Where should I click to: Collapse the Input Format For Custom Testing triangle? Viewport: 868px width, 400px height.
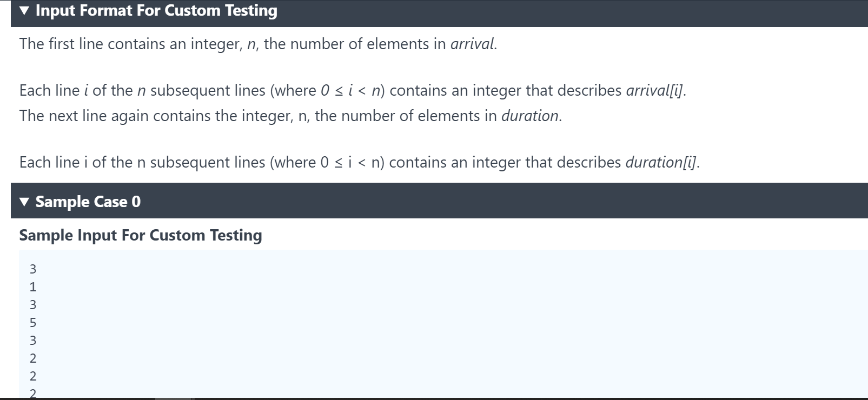tap(24, 10)
